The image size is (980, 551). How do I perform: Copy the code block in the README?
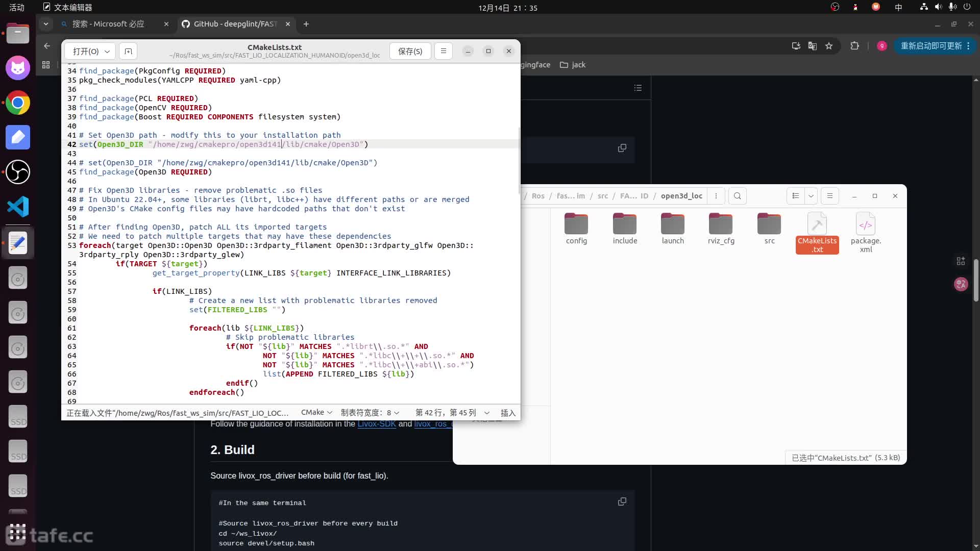tap(622, 502)
